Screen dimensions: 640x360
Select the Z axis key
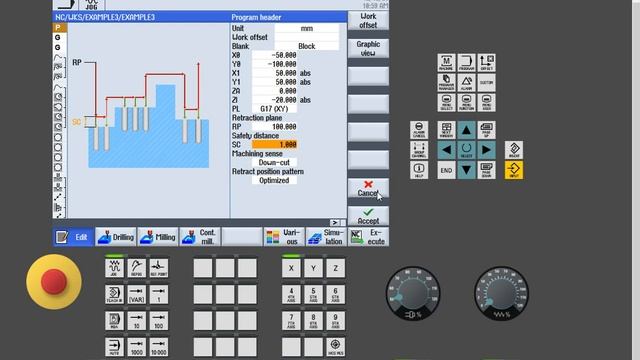(x=336, y=268)
